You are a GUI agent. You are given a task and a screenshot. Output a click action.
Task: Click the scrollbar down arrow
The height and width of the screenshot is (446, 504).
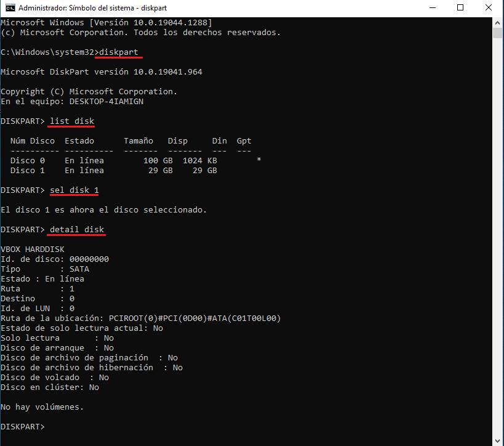pos(498,440)
